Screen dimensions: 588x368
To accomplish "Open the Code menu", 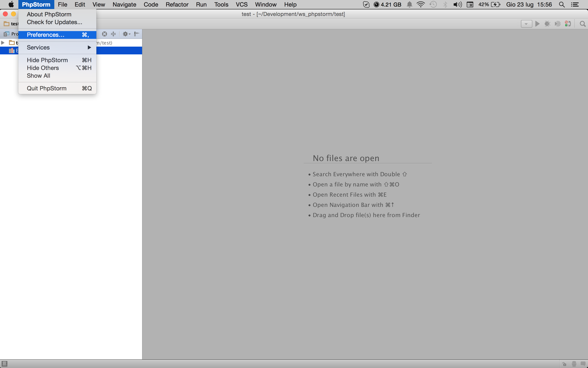I will [151, 4].
